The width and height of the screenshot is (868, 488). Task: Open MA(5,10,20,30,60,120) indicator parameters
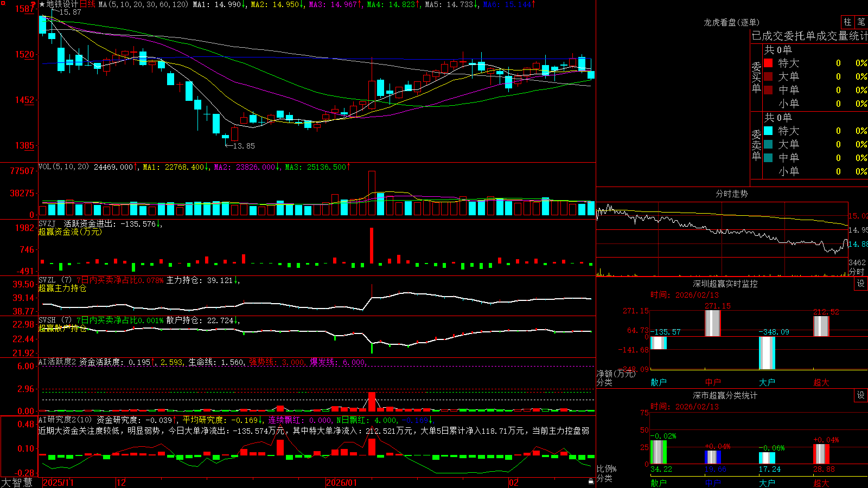[x=143, y=4]
